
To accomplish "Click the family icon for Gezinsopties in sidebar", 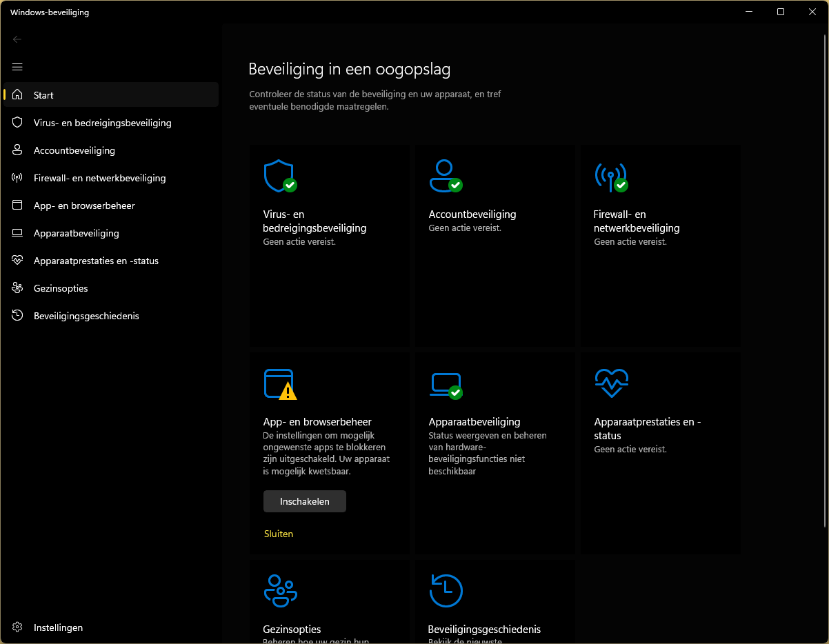I will pyautogui.click(x=18, y=288).
